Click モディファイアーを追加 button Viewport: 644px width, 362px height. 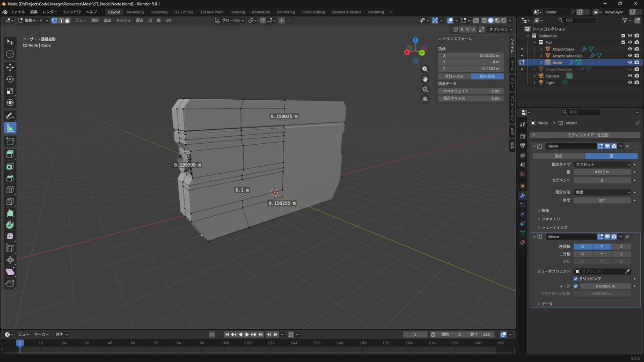point(585,135)
